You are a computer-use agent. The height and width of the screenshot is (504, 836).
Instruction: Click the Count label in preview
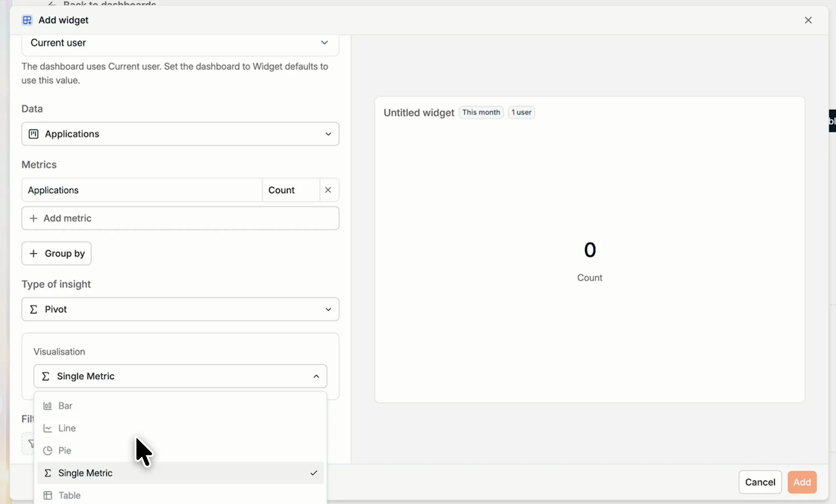590,278
